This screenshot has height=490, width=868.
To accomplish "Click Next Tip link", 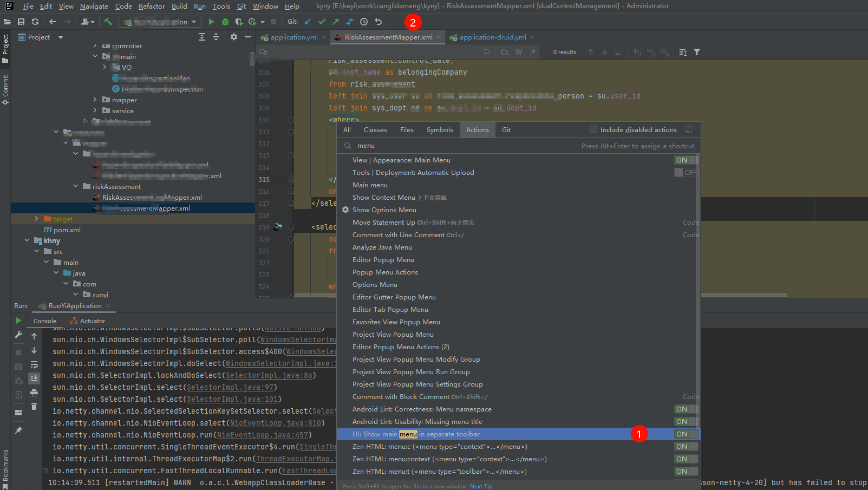I will [481, 486].
